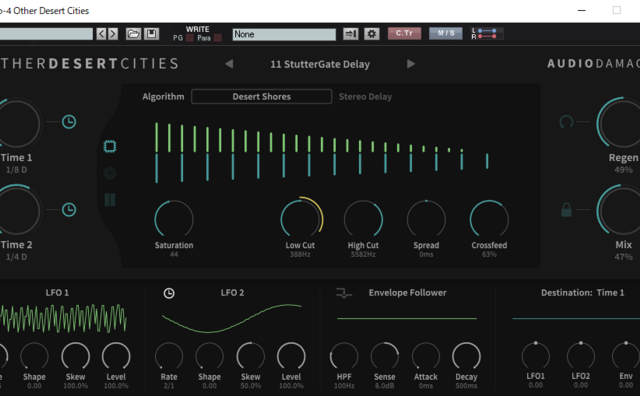The width and height of the screenshot is (640, 396).
Task: Go to next plugin preset arrow
Action: [x=411, y=64]
